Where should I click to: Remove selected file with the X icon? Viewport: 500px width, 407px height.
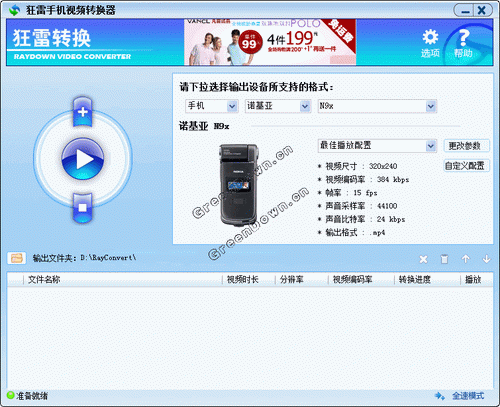tap(423, 259)
